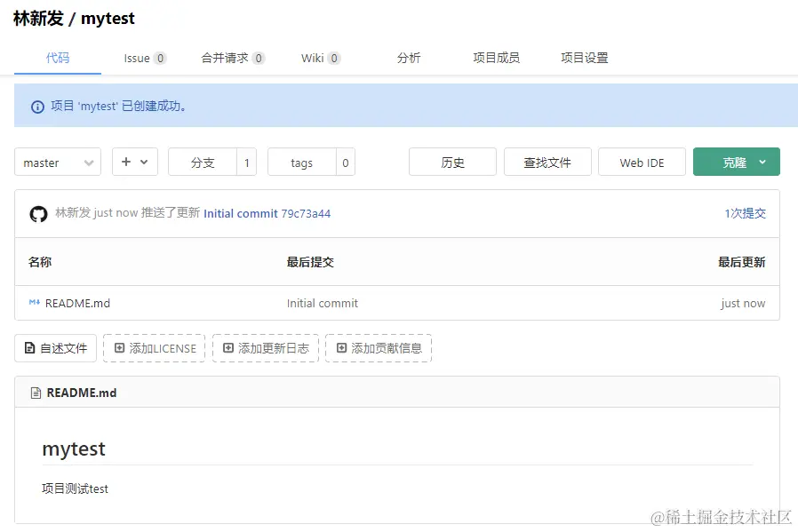Click the 分支 branch counter showing 1
Screen dimensions: 798x532
tap(246, 162)
